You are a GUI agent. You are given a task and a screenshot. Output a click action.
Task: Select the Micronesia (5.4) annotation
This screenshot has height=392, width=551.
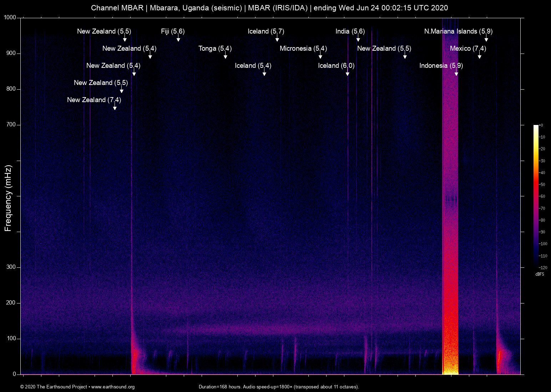[303, 49]
